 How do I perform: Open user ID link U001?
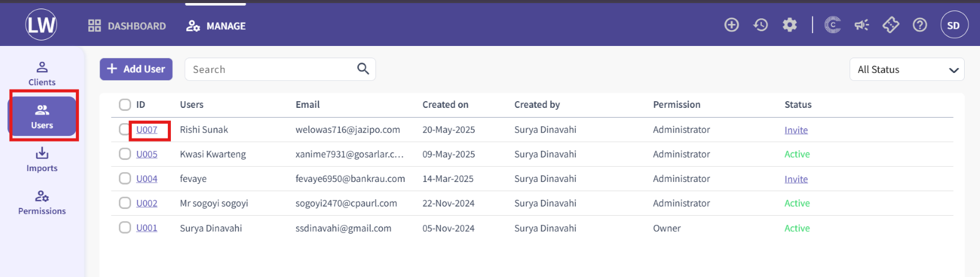147,228
